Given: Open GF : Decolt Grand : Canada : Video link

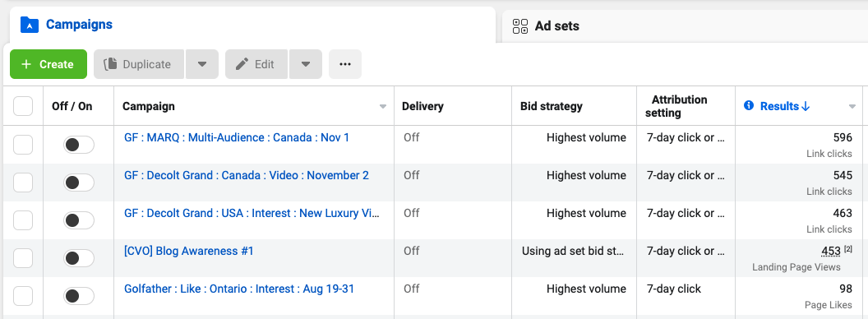Looking at the screenshot, I should [247, 176].
